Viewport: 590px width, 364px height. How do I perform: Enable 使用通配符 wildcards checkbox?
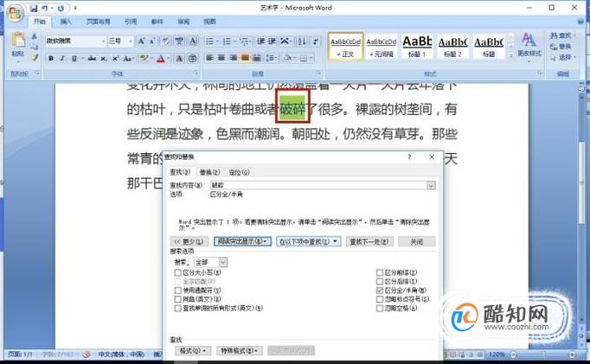click(178, 291)
